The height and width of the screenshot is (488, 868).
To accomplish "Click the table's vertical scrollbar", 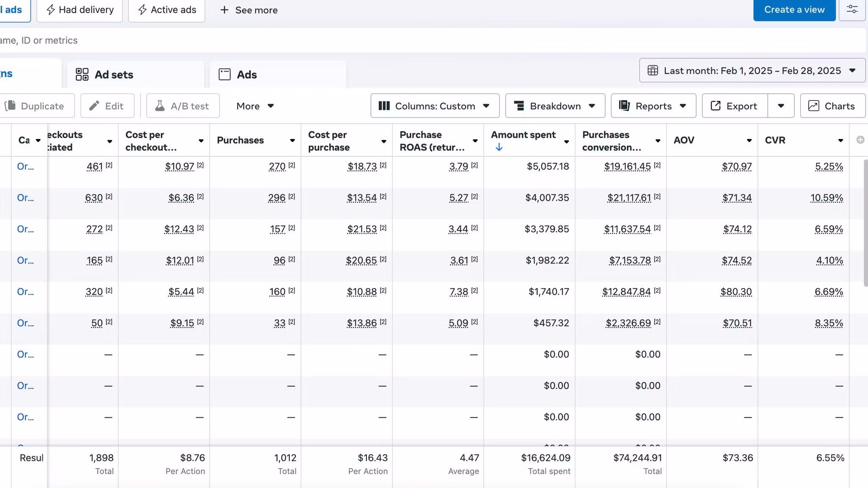I will point(865,222).
